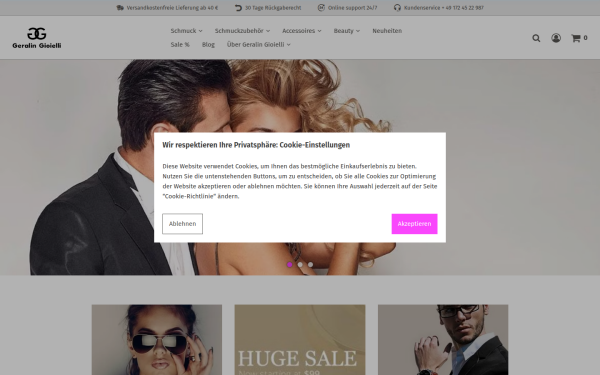The image size is (600, 375).
Task: Click the Online support 24/7 text
Action: point(352,8)
